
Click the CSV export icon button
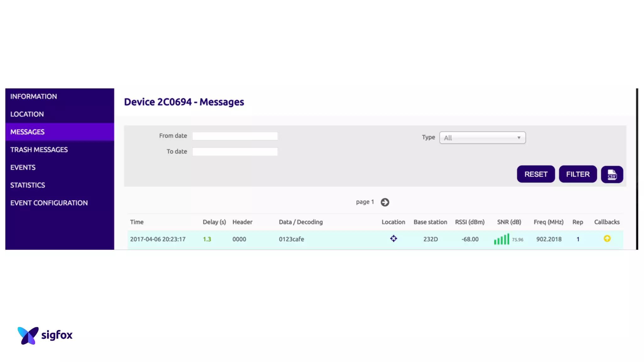click(x=612, y=174)
